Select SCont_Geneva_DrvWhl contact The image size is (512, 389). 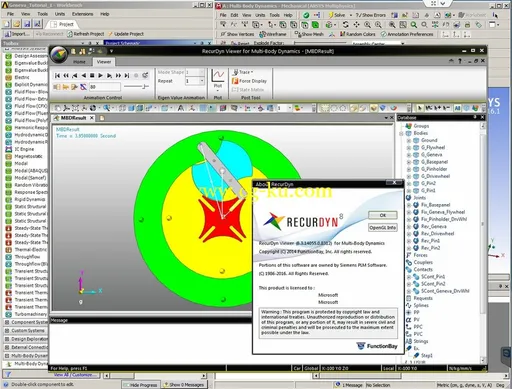445,291
